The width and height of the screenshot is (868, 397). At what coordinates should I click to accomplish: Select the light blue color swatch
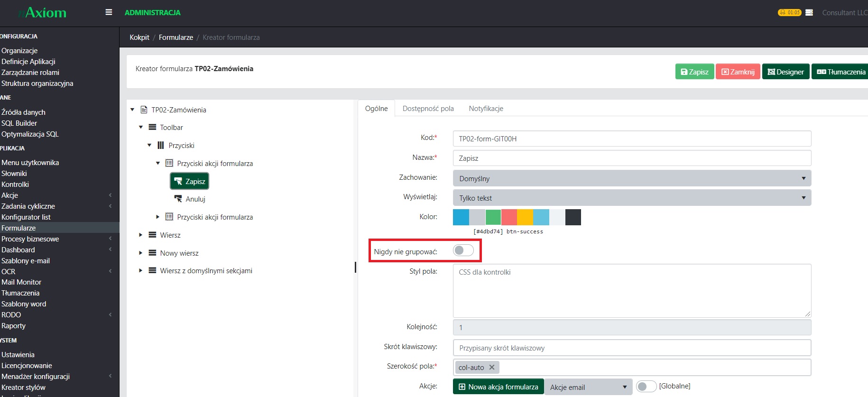tap(541, 217)
